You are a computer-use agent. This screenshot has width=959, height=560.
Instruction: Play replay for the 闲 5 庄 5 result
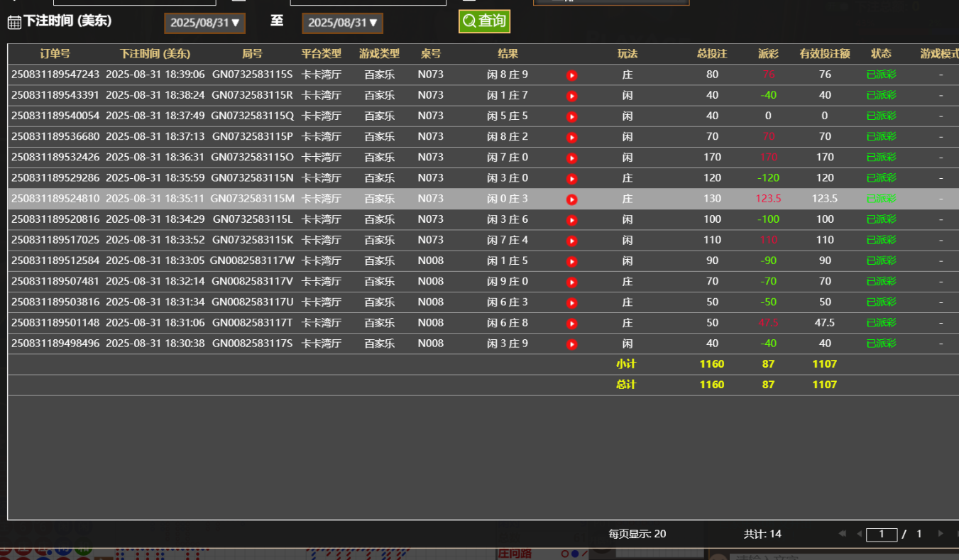coord(571,116)
